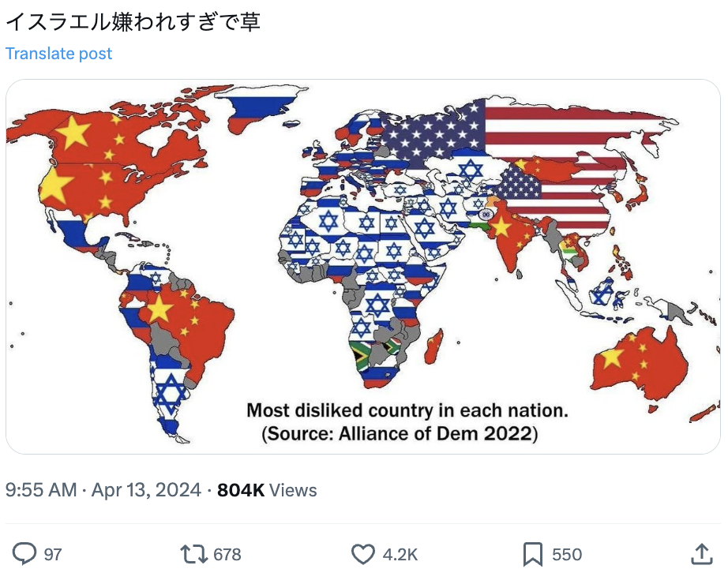Click Argentina's large Star of David flag
728x584 pixels.
[x=169, y=395]
